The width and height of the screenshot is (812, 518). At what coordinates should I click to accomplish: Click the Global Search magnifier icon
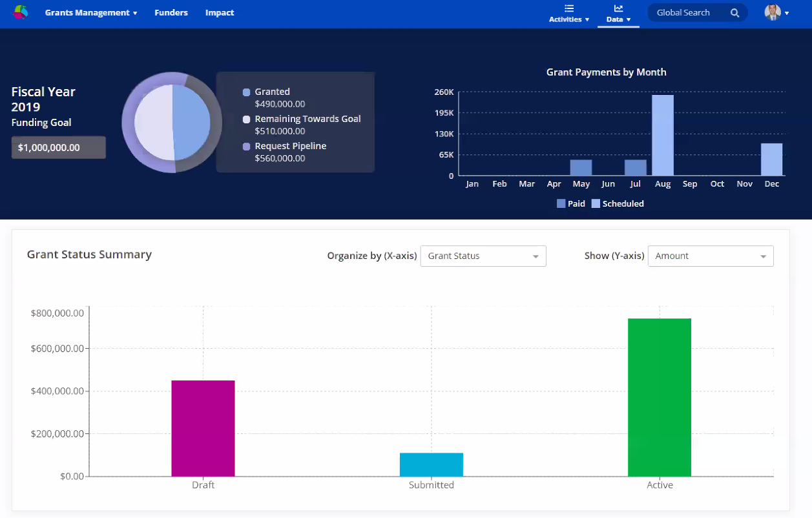(734, 13)
